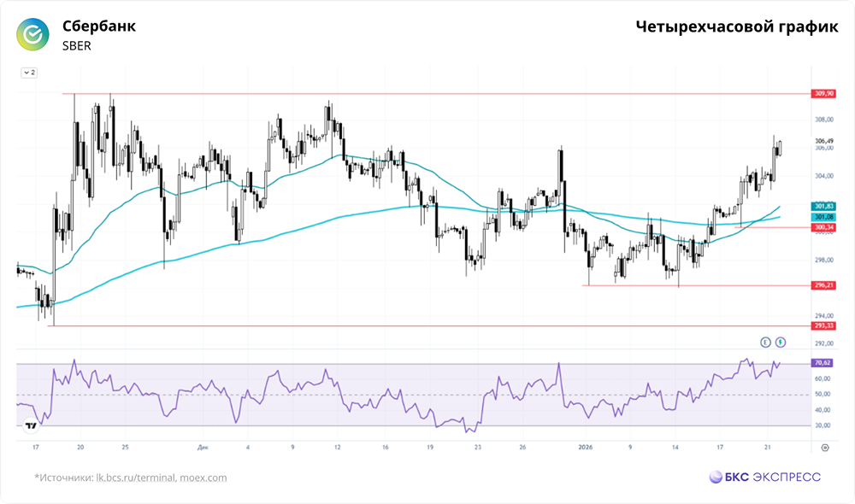The width and height of the screenshot is (855, 504).
Task: Click the 306,49 current price label
Action: pos(824,141)
